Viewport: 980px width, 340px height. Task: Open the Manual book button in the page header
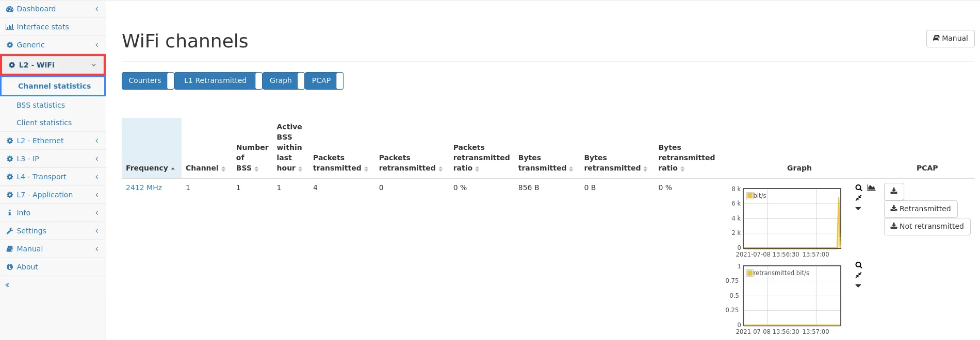[950, 38]
